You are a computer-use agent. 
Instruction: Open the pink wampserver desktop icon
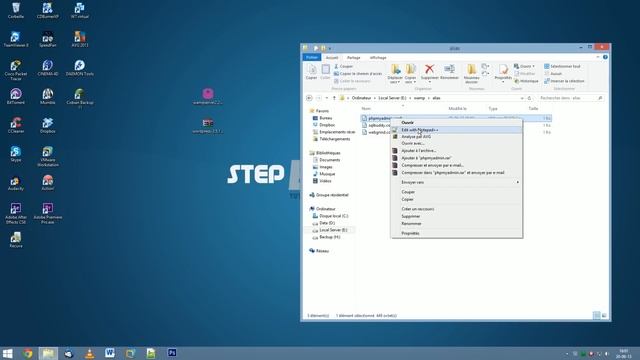point(208,96)
